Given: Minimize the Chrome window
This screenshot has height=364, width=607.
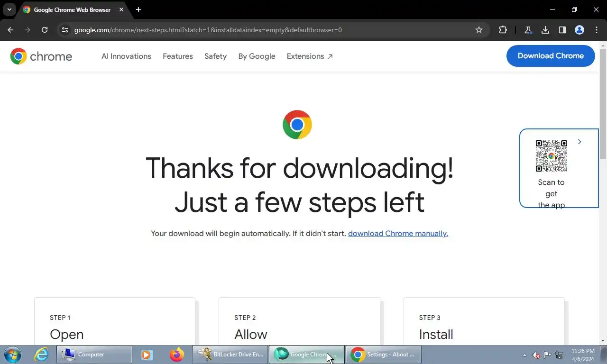Looking at the screenshot, I should [552, 9].
